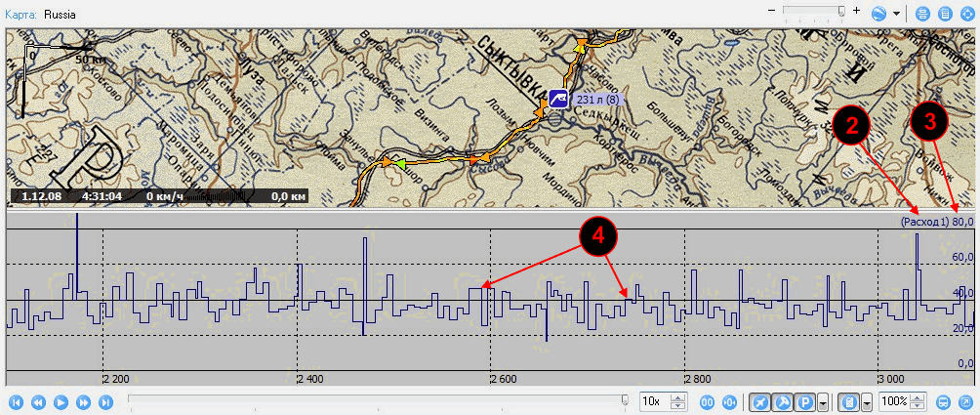Click the map zoom-in plus button

click(x=856, y=11)
